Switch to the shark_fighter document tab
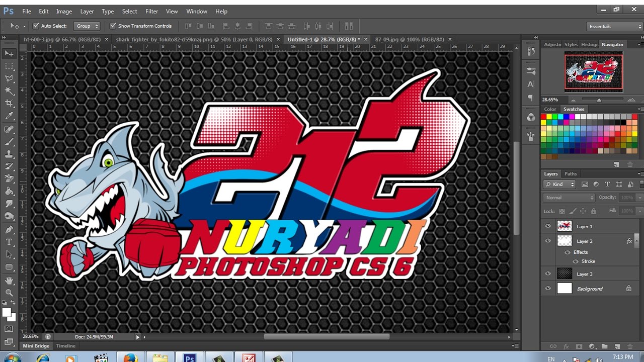 [194, 39]
